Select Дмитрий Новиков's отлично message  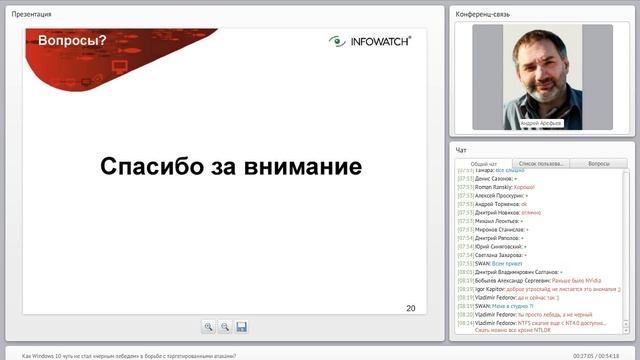tap(499, 213)
